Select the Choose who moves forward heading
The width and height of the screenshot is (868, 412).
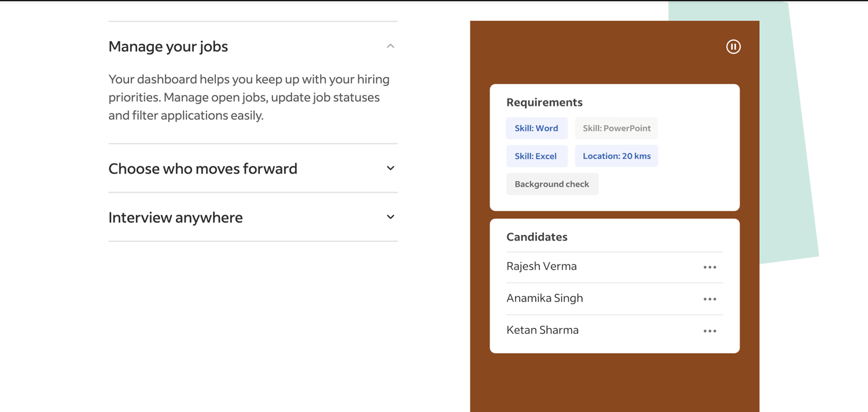pyautogui.click(x=203, y=168)
